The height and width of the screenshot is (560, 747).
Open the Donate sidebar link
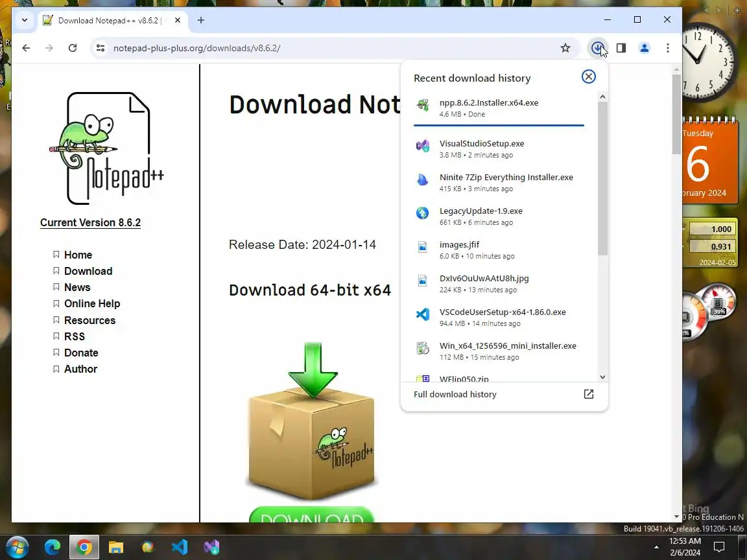[81, 353]
